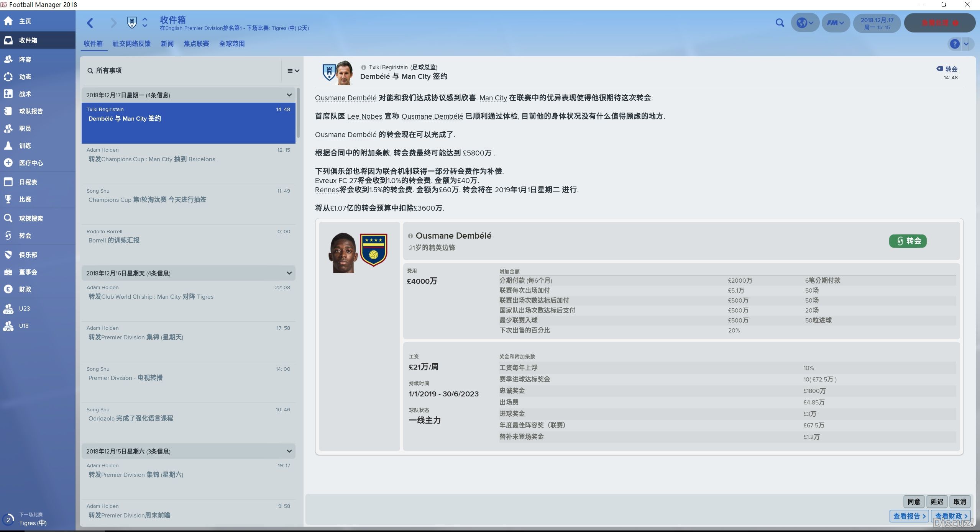
Task: Click the green 转会 transfer badge
Action: 908,241
